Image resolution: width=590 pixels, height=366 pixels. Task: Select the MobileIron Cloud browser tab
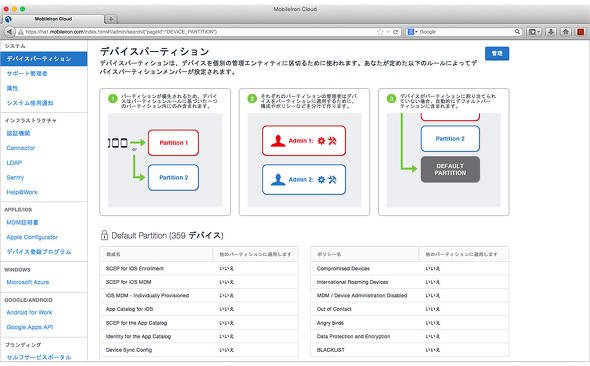point(53,19)
